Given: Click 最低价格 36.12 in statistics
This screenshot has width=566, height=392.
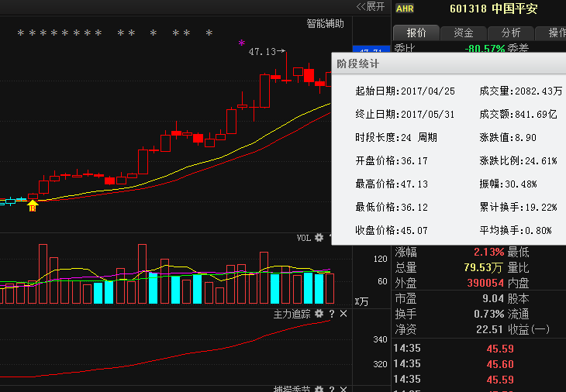Looking at the screenshot, I should click(392, 207).
